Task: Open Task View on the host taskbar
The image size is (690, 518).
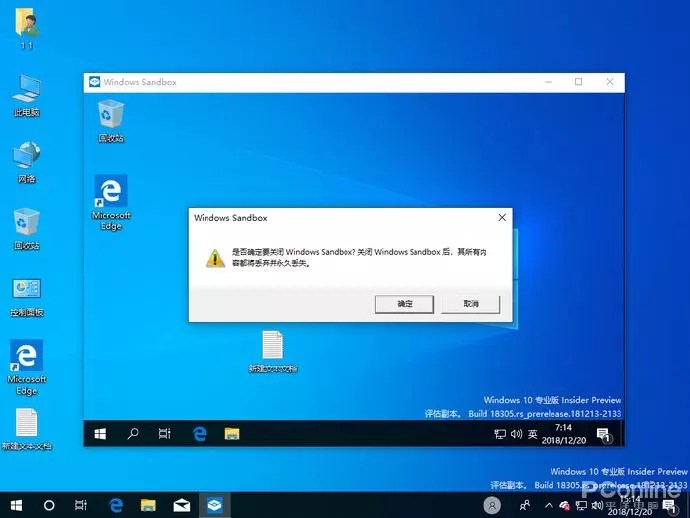Action: 81,505
